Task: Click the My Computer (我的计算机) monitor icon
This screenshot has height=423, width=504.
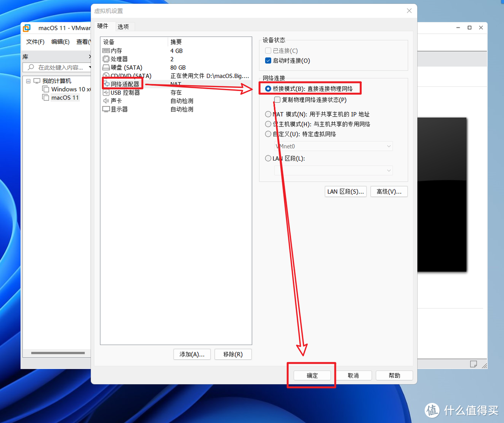Action: 37,81
